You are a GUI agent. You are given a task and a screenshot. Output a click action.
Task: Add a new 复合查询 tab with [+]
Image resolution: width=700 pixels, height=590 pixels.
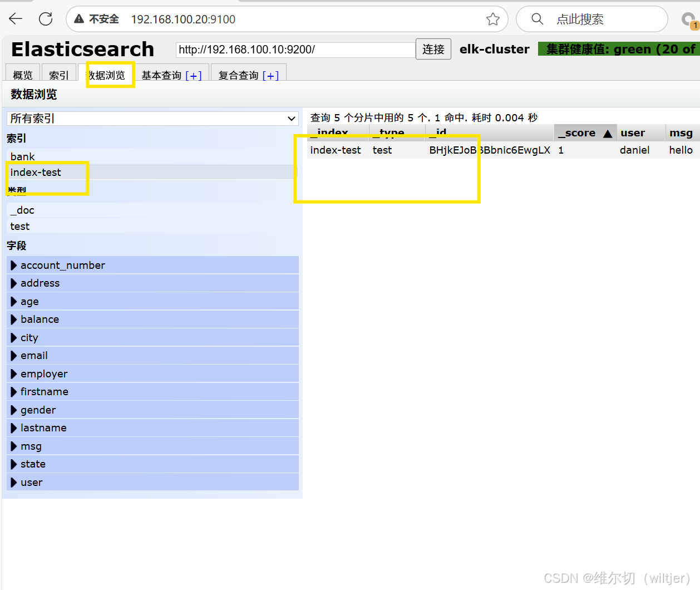coord(270,76)
